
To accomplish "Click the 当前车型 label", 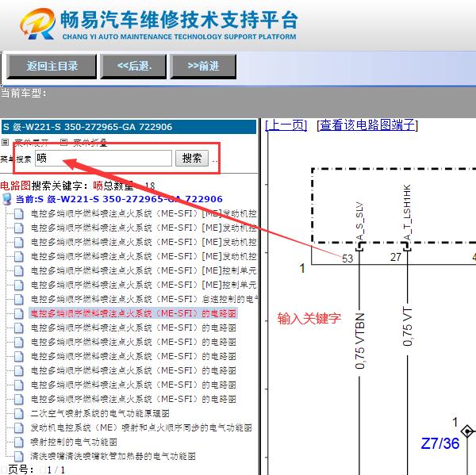I will [x=23, y=93].
